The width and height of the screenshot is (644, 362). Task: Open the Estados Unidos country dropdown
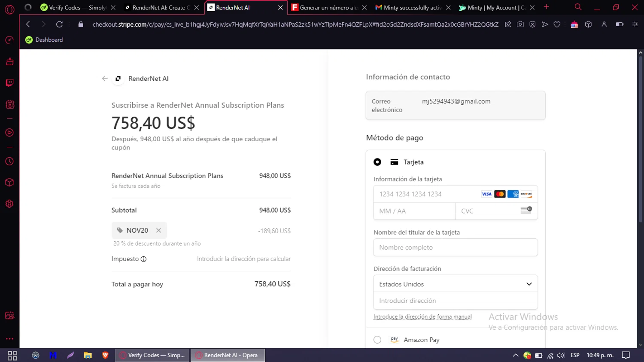point(456,284)
